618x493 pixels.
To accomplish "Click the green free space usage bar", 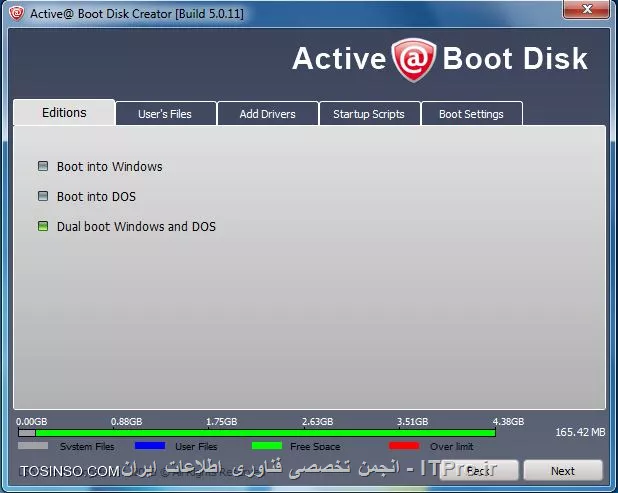I will 265,433.
